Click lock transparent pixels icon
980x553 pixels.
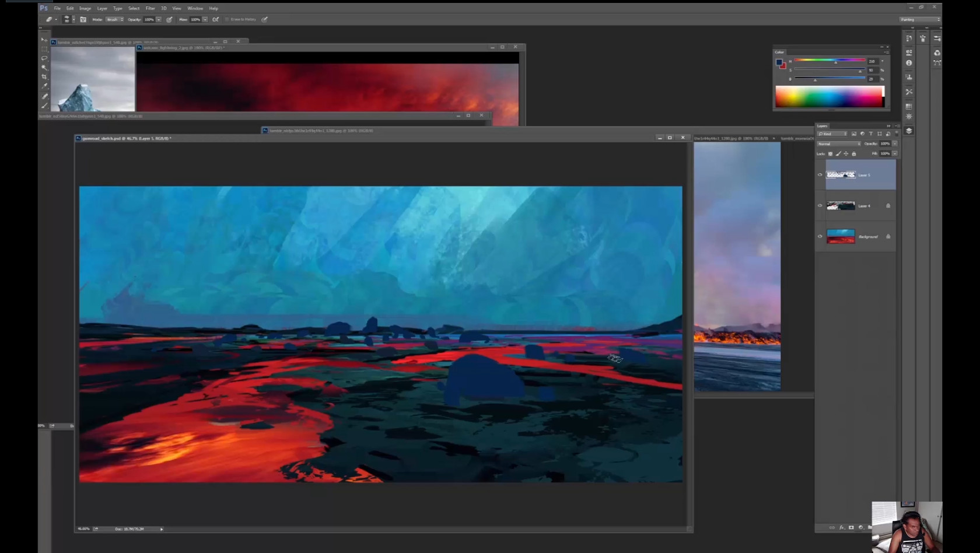(830, 154)
